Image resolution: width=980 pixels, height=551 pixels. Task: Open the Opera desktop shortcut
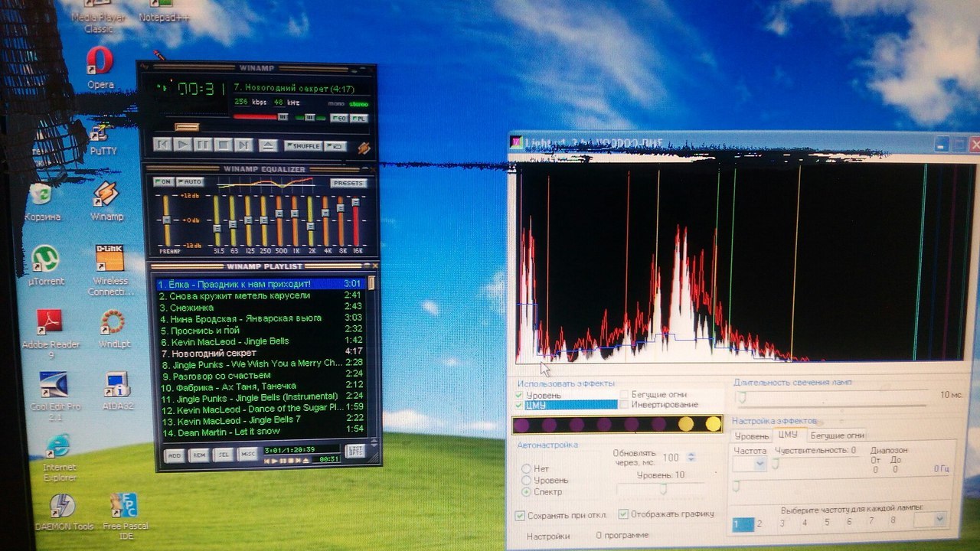tap(100, 68)
